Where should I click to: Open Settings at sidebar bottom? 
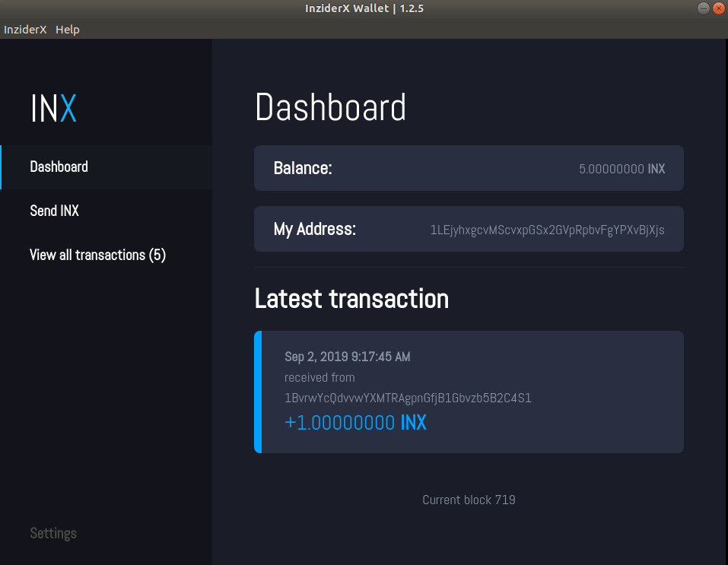coord(53,533)
